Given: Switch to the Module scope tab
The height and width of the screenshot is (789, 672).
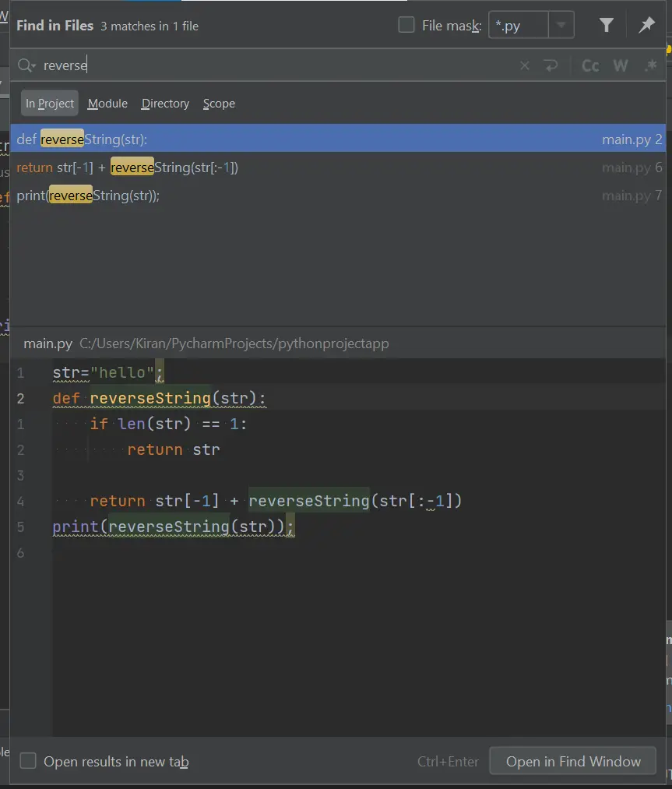Looking at the screenshot, I should [107, 104].
